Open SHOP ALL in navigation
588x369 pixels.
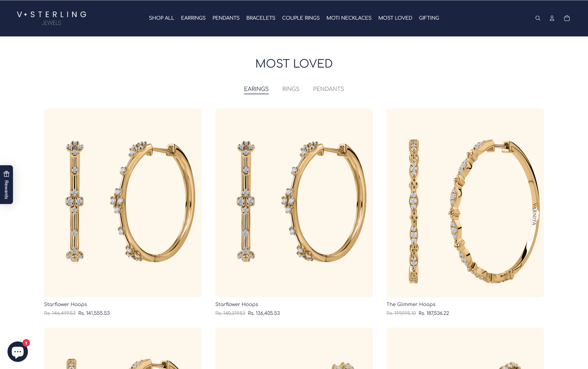(162, 18)
